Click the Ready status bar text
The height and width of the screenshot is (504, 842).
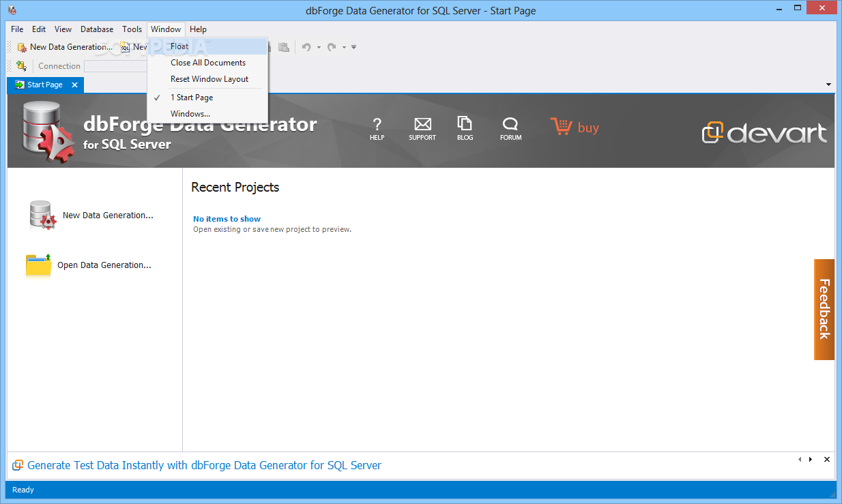(23, 490)
